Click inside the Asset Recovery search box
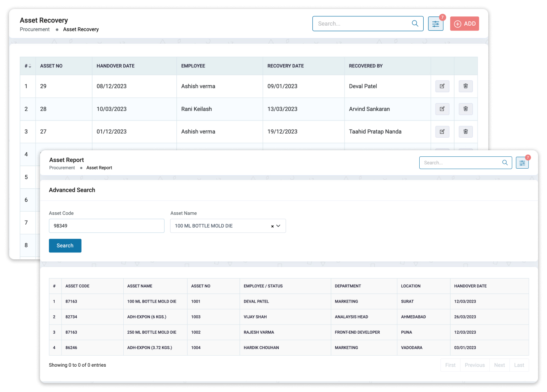 click(x=359, y=23)
